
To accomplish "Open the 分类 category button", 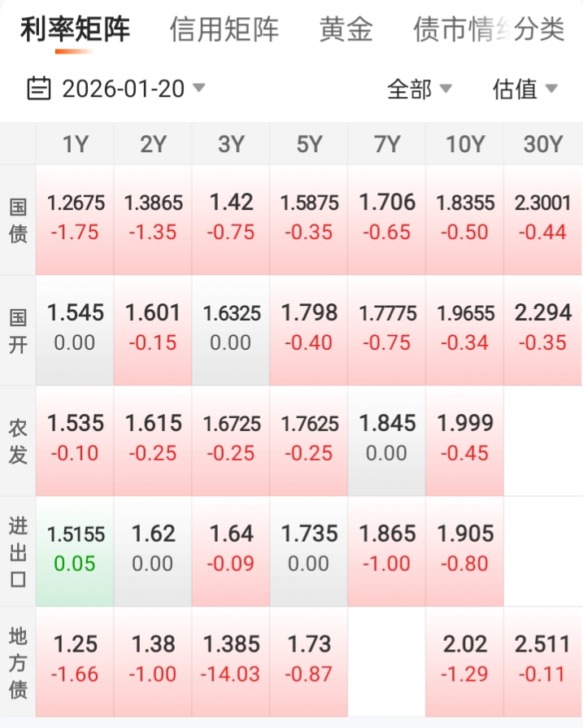I will tap(539, 30).
